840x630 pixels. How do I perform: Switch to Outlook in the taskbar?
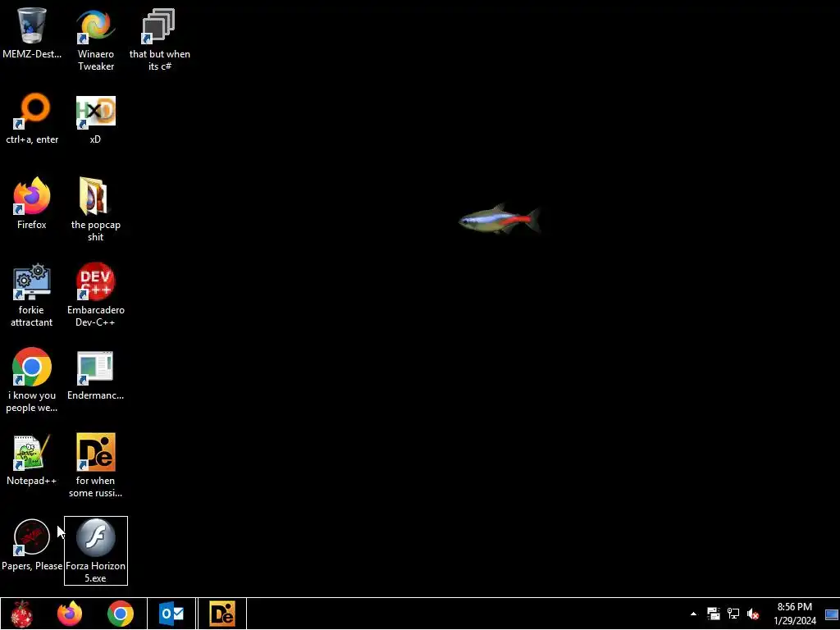click(x=171, y=614)
